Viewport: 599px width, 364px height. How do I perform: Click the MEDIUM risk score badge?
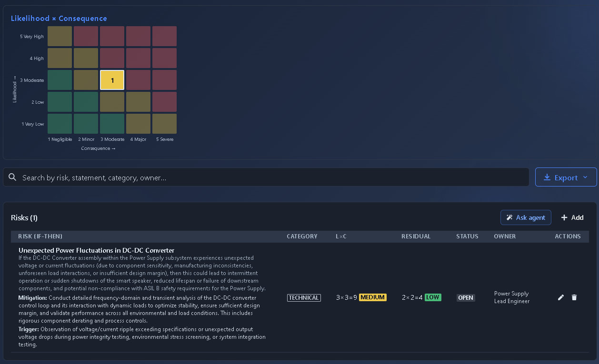pyautogui.click(x=373, y=297)
